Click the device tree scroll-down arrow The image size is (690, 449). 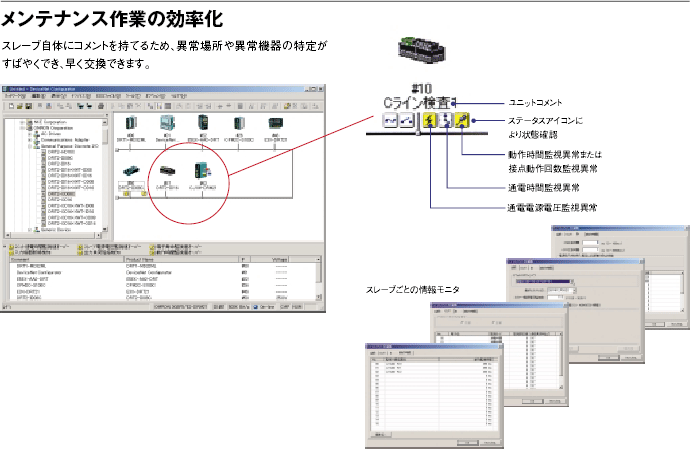[105, 229]
